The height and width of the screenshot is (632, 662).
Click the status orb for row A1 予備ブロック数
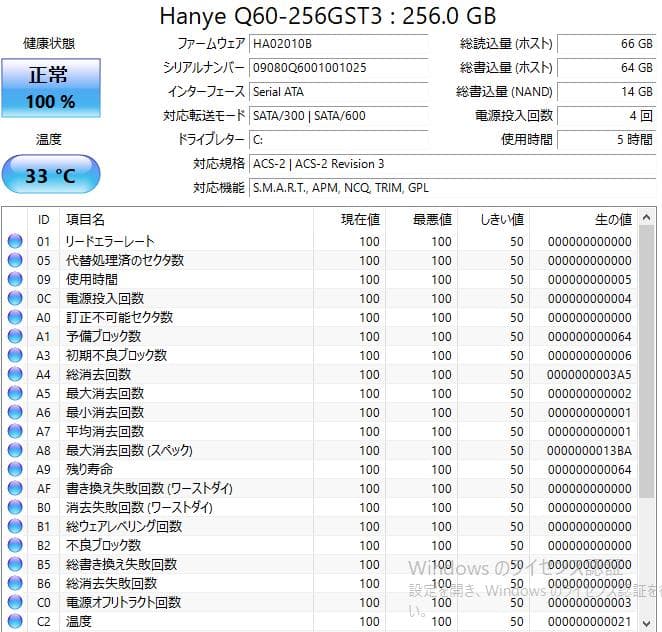coord(15,336)
